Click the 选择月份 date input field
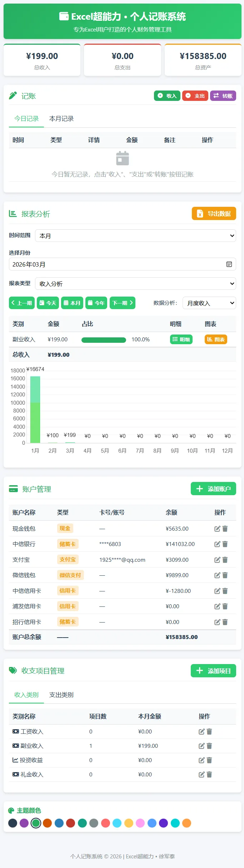Screen dimensions: 244x868 (x=114, y=264)
